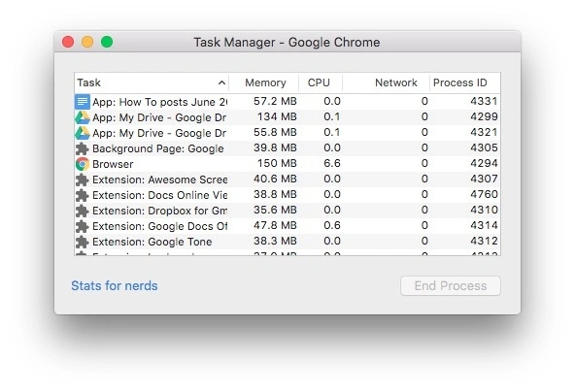This screenshot has height=392, width=575.
Task: Sort by Network column header
Action: pyautogui.click(x=396, y=82)
